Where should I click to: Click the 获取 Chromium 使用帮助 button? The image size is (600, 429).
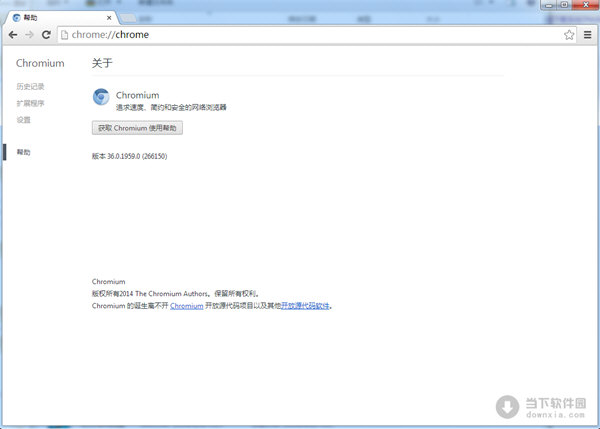(137, 128)
